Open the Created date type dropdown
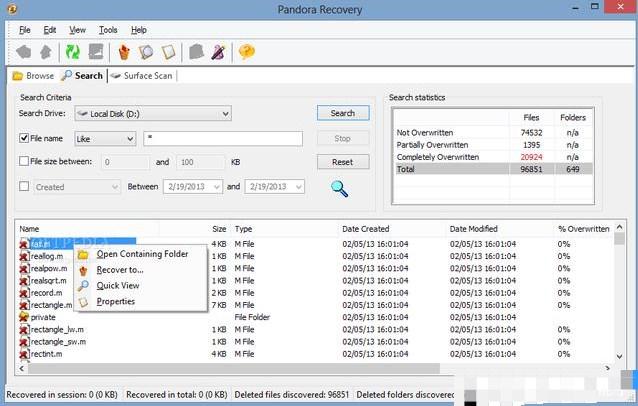This screenshot has width=638, height=406. (x=77, y=187)
